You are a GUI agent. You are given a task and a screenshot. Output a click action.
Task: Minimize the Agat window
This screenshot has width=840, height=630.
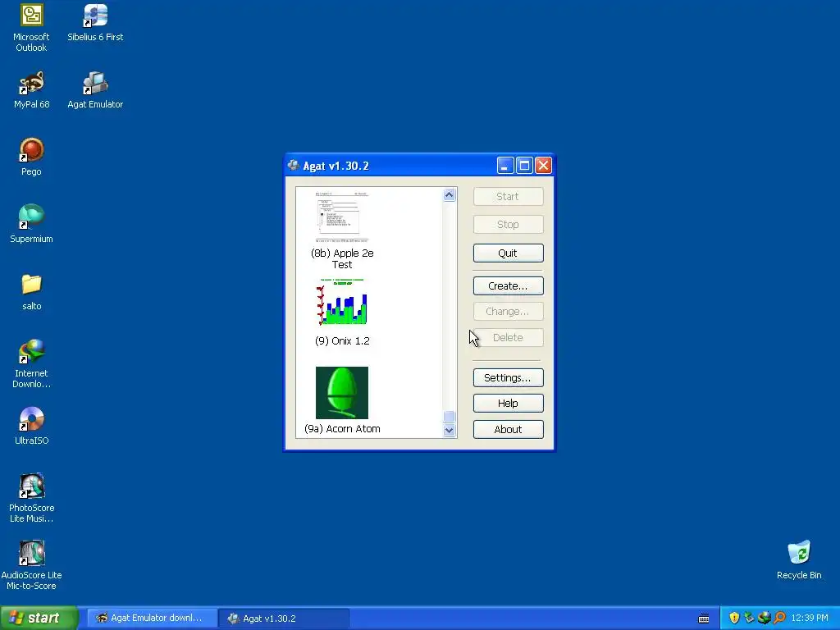point(505,166)
